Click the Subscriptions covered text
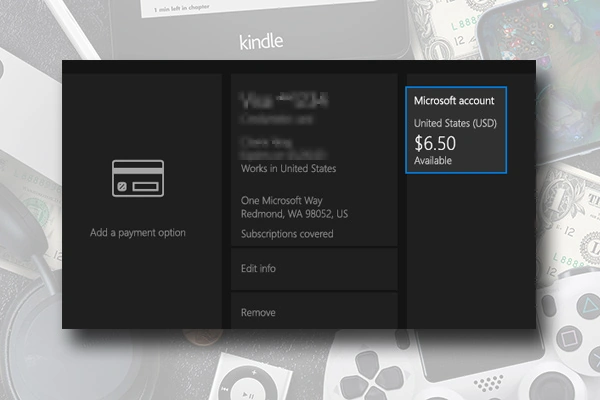The width and height of the screenshot is (600, 400). point(287,234)
